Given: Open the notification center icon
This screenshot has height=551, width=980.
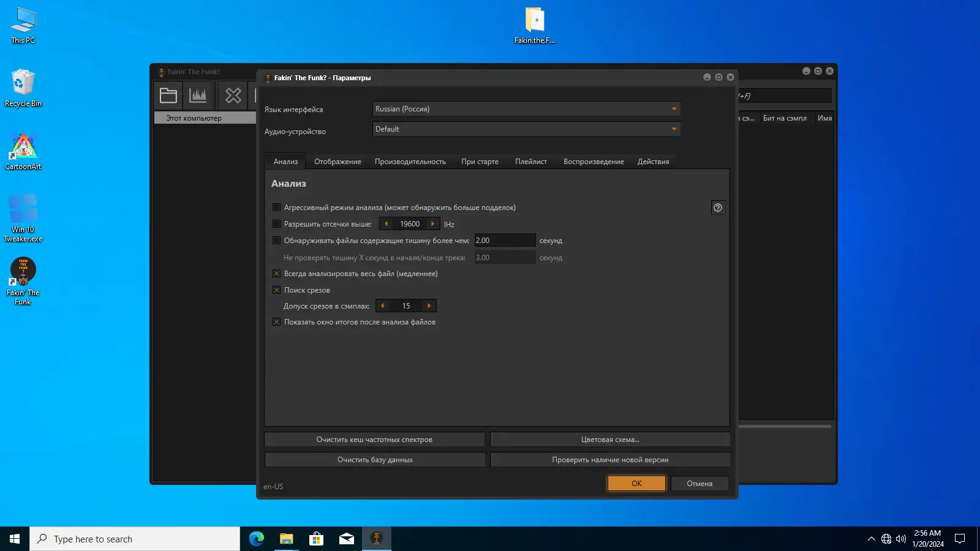Looking at the screenshot, I should pos(960,539).
